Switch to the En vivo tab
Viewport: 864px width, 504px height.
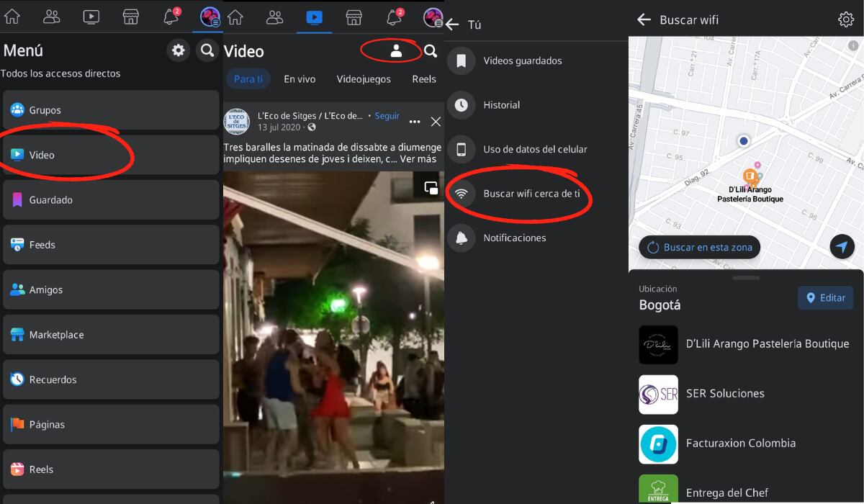(x=300, y=79)
